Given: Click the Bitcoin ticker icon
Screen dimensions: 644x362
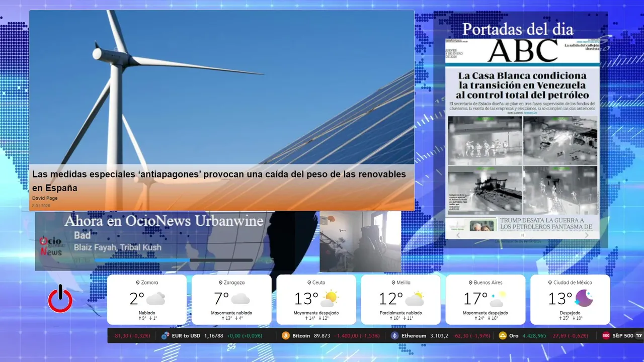Looking at the screenshot, I should [x=286, y=336].
